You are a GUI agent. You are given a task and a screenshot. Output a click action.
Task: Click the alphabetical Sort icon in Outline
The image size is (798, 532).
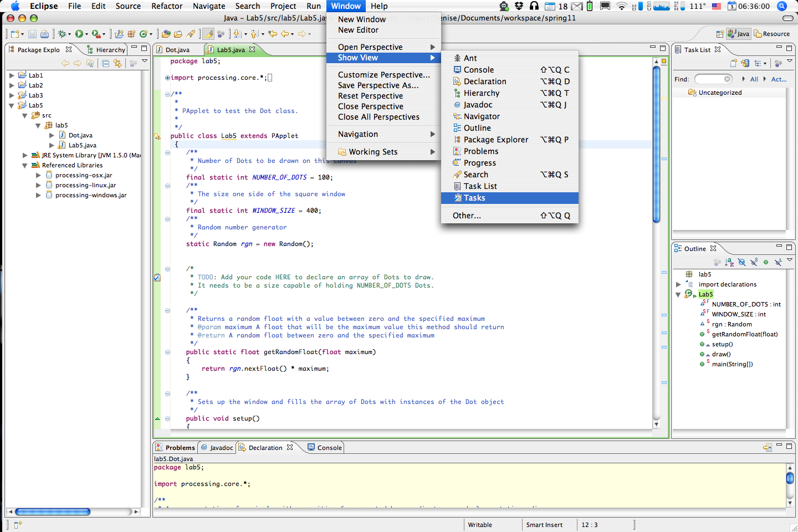pyautogui.click(x=729, y=262)
